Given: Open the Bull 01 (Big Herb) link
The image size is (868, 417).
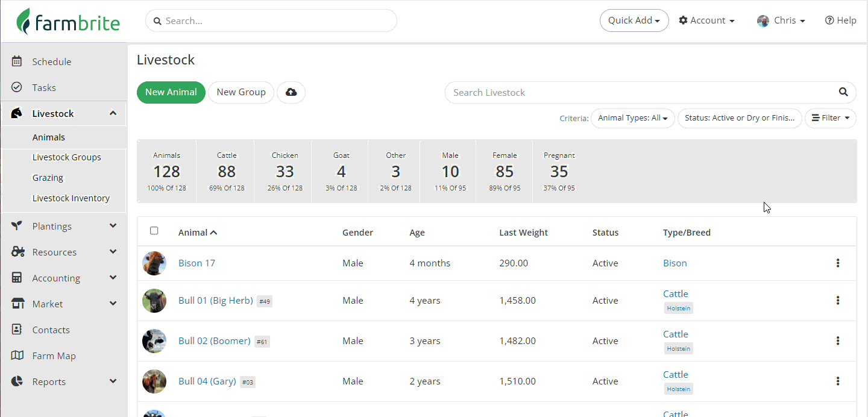Looking at the screenshot, I should (x=215, y=301).
